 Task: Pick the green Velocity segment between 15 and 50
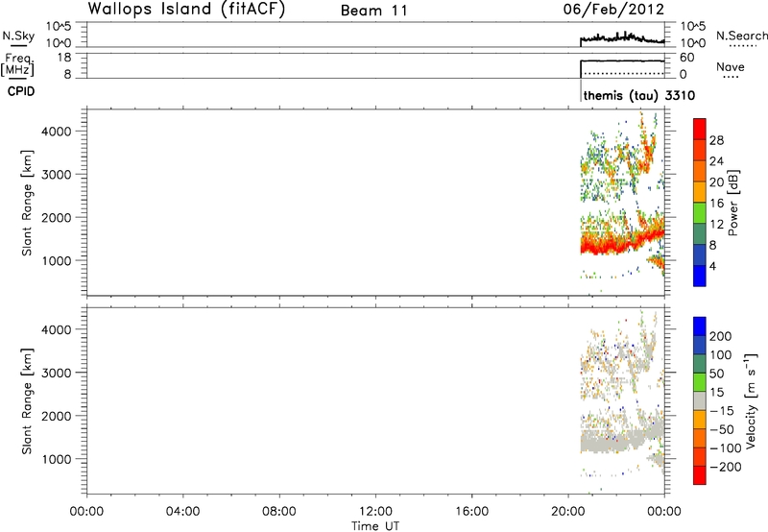pyautogui.click(x=700, y=382)
